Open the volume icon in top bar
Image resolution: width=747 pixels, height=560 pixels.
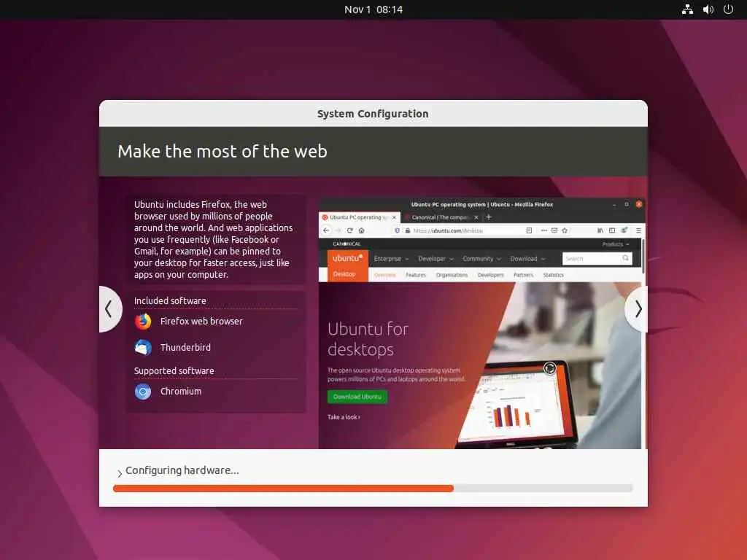pos(708,9)
